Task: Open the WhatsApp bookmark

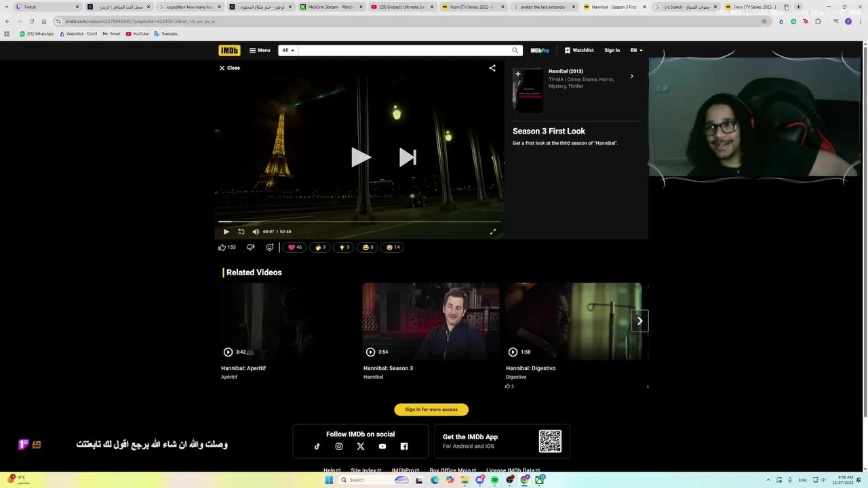Action: (x=37, y=34)
